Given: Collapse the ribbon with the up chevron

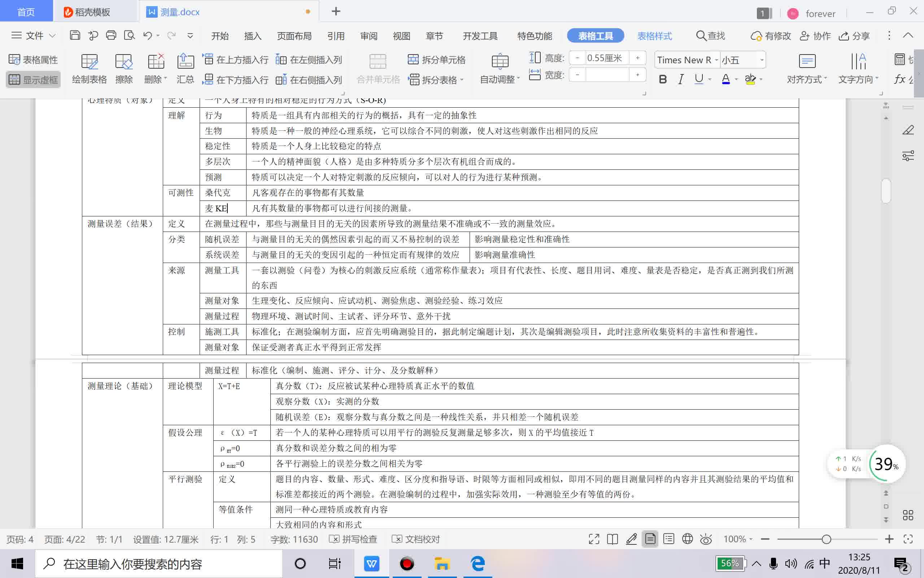Looking at the screenshot, I should point(908,35).
